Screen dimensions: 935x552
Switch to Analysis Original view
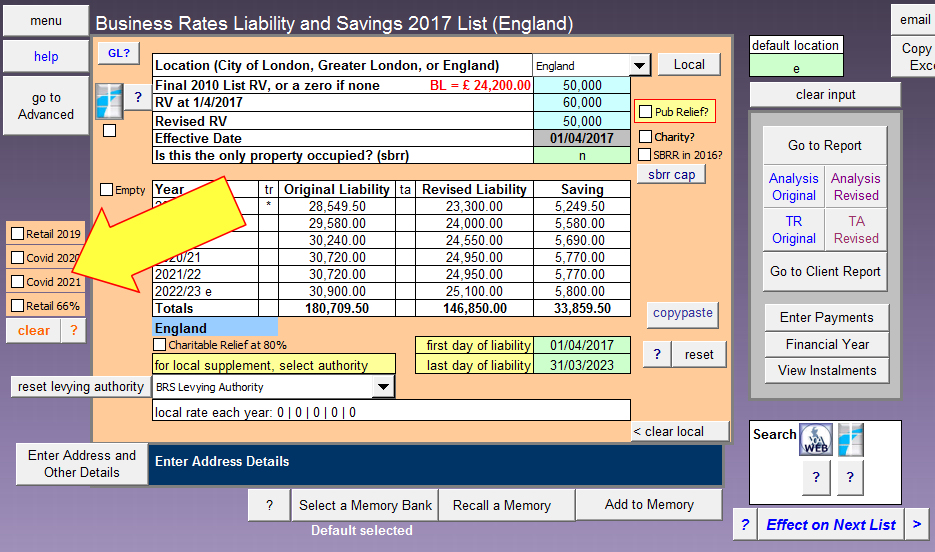[793, 187]
